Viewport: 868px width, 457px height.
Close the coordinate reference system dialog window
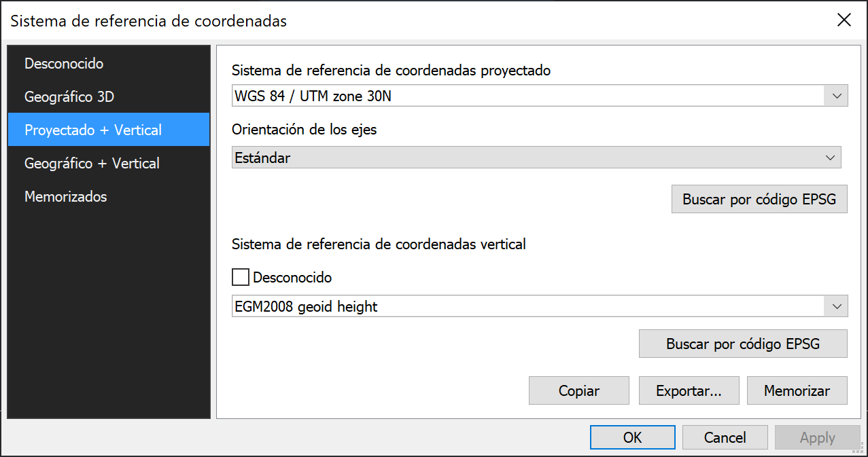[x=844, y=20]
